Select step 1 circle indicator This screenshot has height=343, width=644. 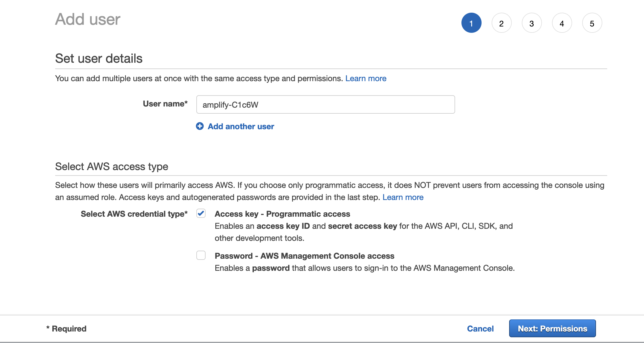(x=471, y=23)
